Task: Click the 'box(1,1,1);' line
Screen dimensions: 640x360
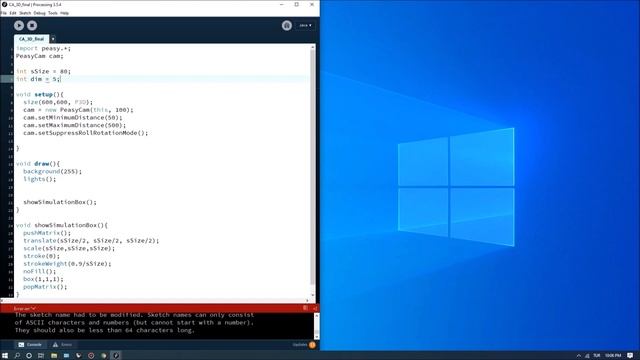Action: tap(43, 279)
